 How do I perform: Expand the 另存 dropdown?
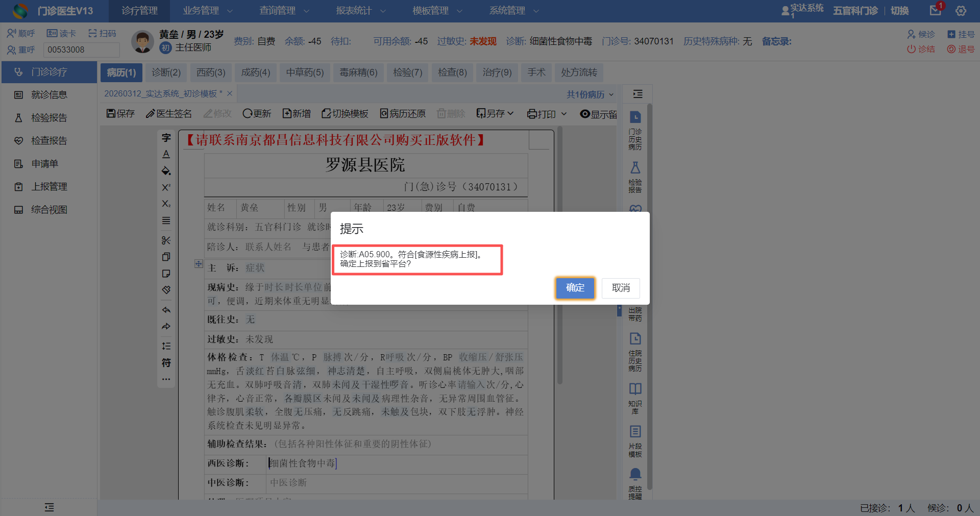tap(495, 113)
